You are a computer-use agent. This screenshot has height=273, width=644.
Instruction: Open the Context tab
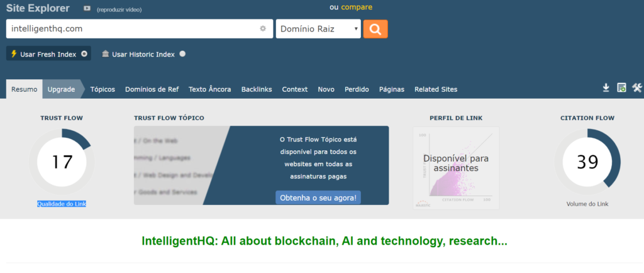pos(295,89)
